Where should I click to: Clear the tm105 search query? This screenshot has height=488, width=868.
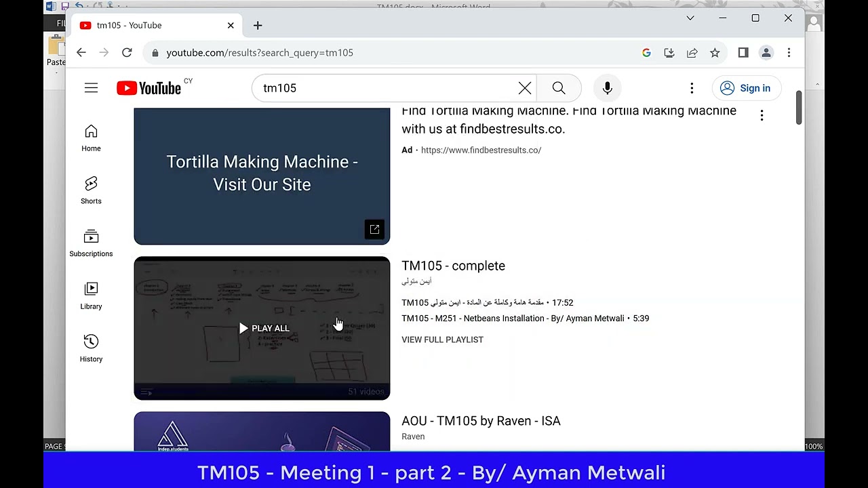[x=525, y=88]
